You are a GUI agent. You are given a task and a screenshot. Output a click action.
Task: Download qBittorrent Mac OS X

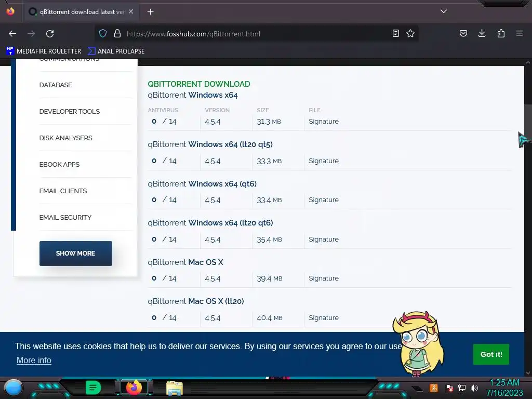[185, 262]
